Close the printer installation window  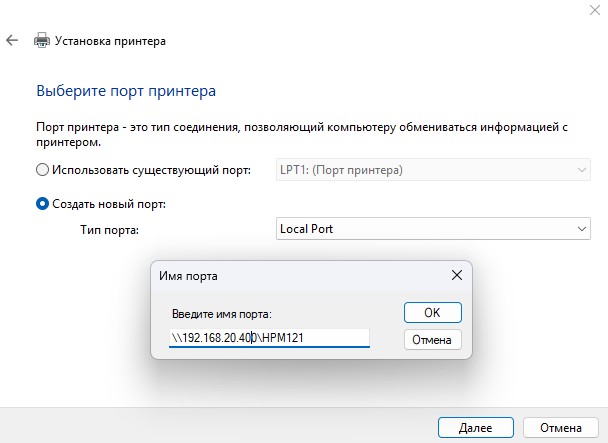tap(595, 10)
